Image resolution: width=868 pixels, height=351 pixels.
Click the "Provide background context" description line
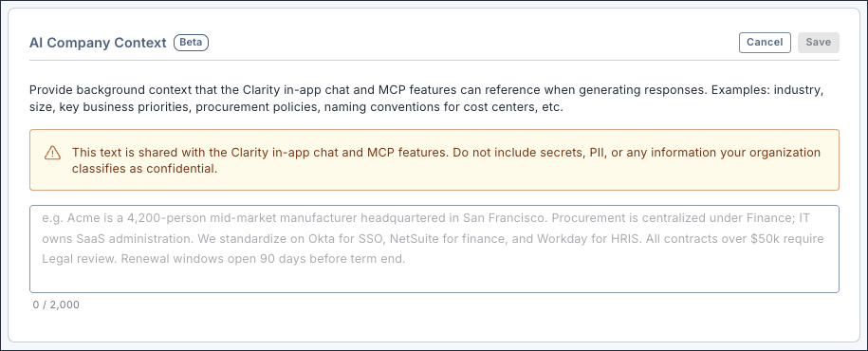pyautogui.click(x=426, y=90)
